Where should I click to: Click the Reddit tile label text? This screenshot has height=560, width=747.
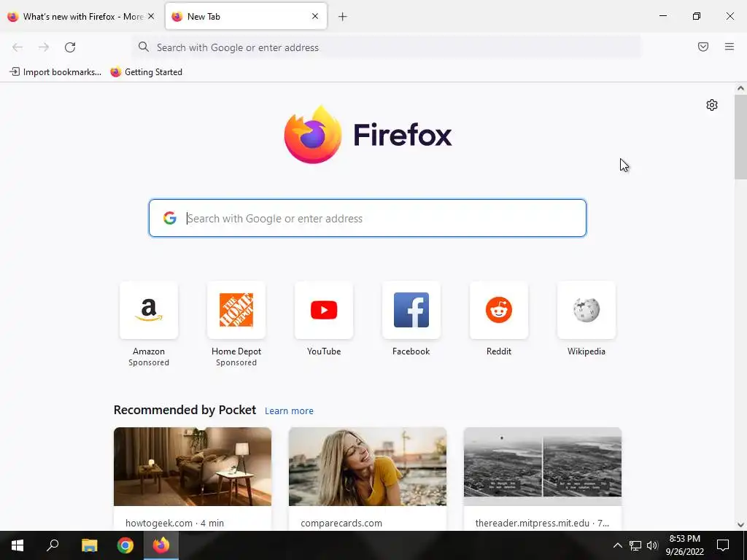(x=499, y=351)
